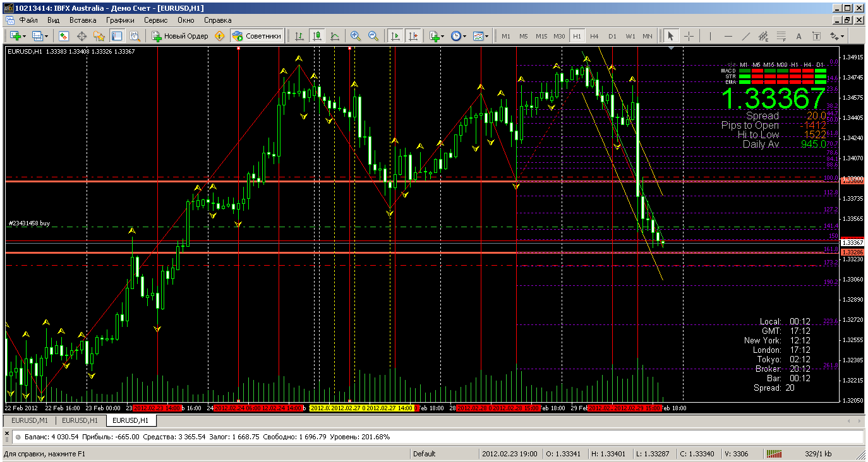Select the M30 timeframe
Image resolution: width=868 pixels, height=462 pixels.
pos(559,36)
